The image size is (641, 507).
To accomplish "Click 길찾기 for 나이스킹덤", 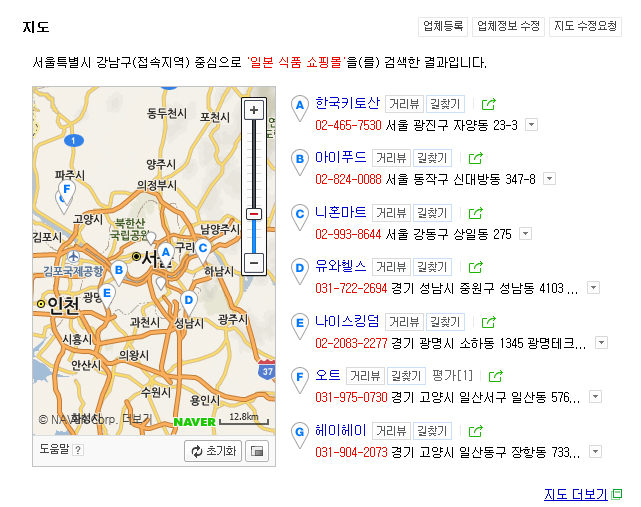I will click(445, 322).
